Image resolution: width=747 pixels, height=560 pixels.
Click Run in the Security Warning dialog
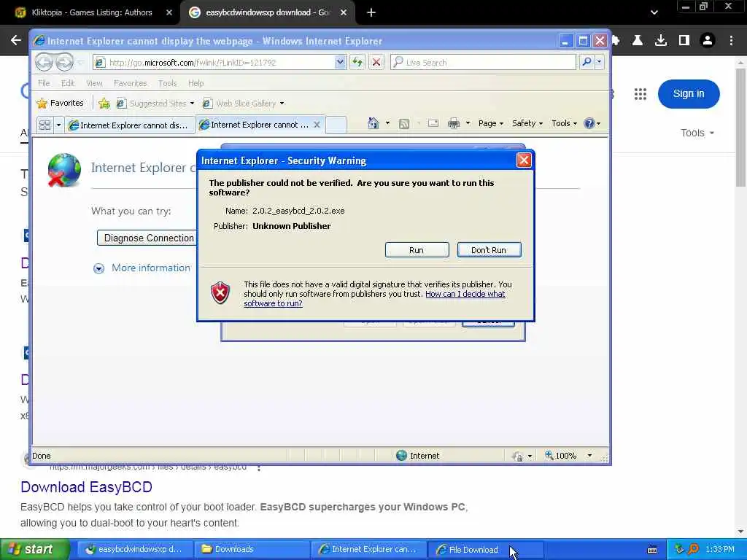[x=417, y=250]
